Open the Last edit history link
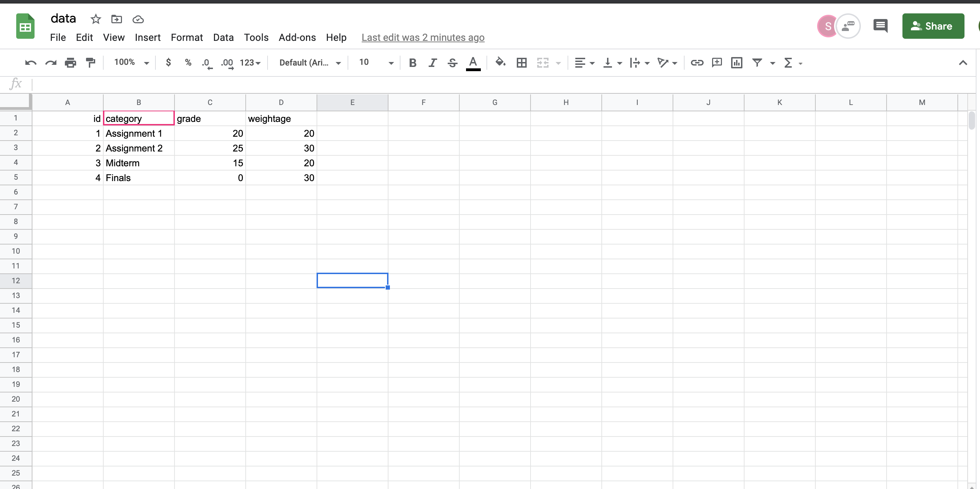Image resolution: width=980 pixels, height=489 pixels. coord(423,37)
